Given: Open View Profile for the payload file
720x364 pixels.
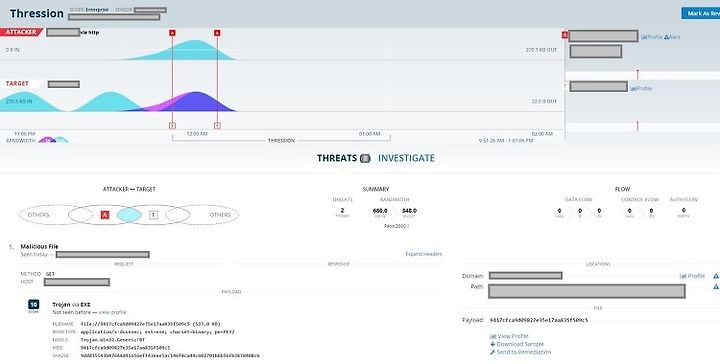Looking at the screenshot, I should (509, 336).
